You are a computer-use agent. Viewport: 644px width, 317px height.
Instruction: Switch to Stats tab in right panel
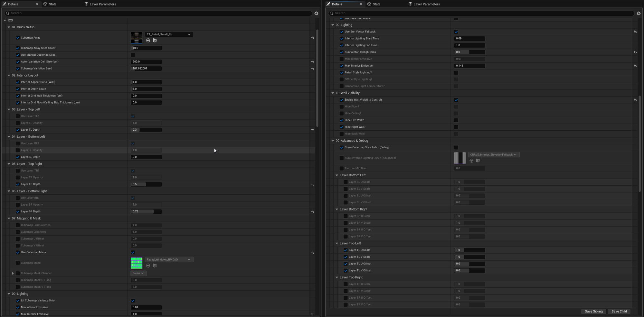click(374, 4)
